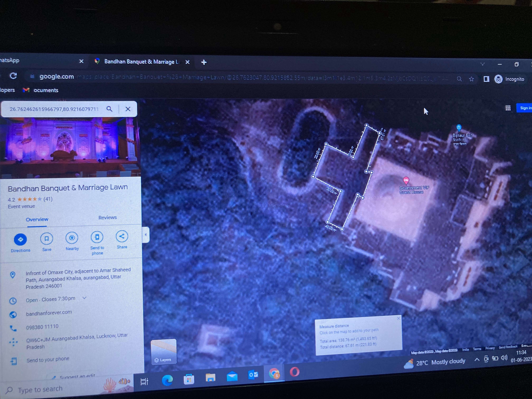This screenshot has height=399, width=532.
Task: Click the site info lock icon
Action: 32,77
